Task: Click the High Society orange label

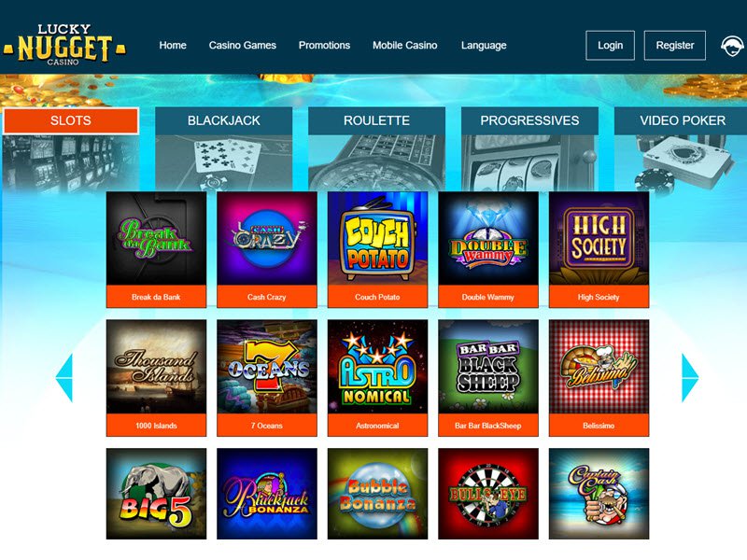Action: point(599,297)
